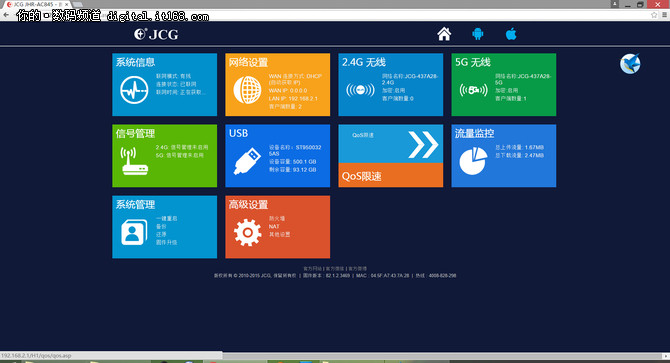Open the 流量监控 tile title
This screenshot has width=670, height=363.
[x=474, y=133]
